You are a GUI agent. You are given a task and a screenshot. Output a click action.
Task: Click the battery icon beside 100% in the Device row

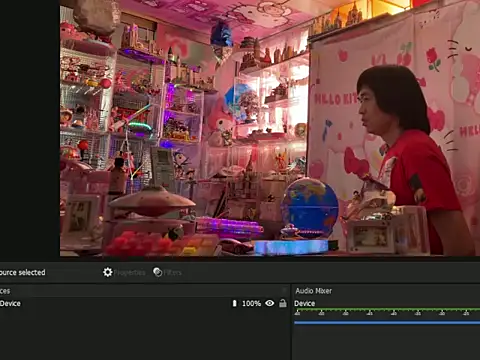(234, 303)
